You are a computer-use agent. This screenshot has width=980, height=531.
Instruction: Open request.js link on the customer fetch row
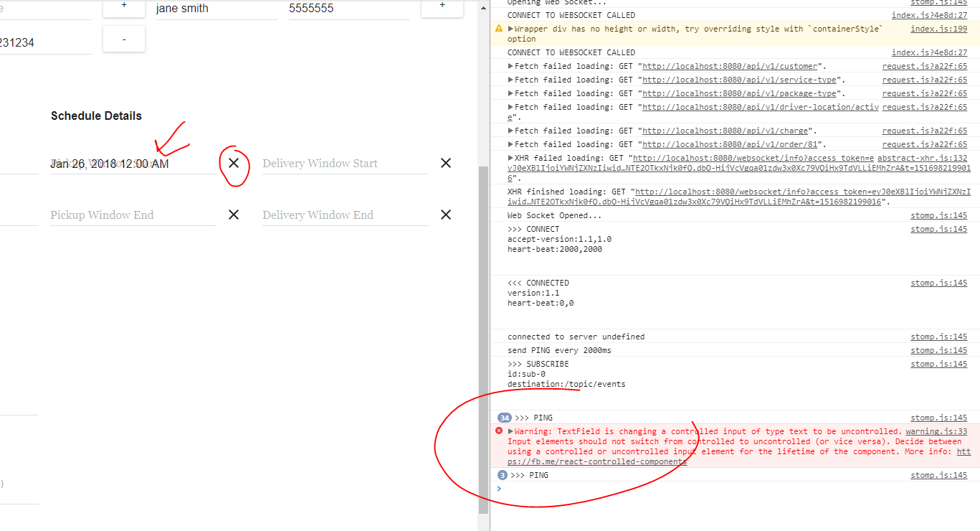pyautogui.click(x=925, y=66)
